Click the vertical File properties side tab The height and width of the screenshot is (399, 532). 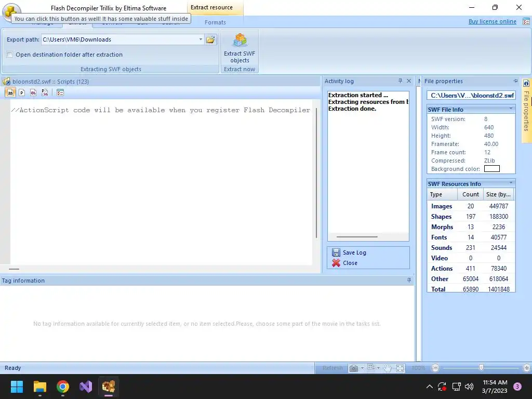click(x=526, y=110)
